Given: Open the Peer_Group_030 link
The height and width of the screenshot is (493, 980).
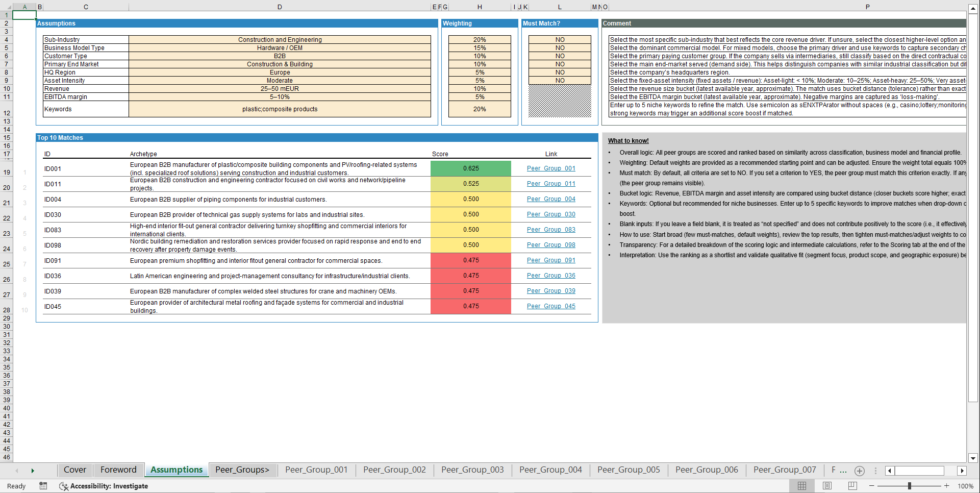Looking at the screenshot, I should tap(550, 214).
